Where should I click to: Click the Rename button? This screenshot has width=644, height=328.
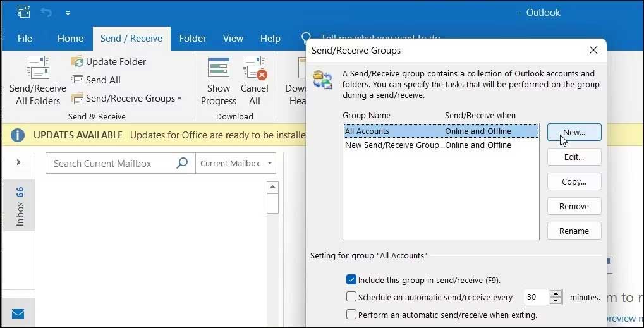[x=574, y=231]
